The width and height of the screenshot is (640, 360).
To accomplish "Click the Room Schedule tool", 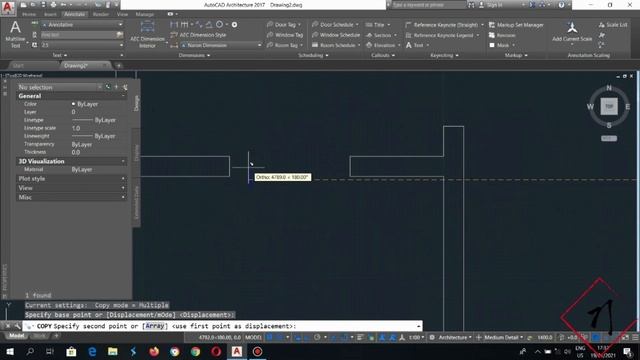I will coord(336,45).
